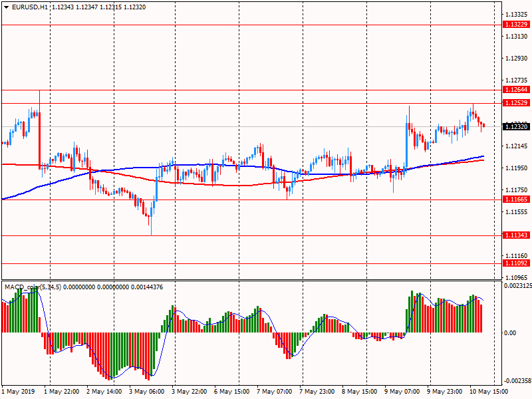Click the 1.11665 red price level tag
The height and width of the screenshot is (399, 532).
[x=516, y=199]
